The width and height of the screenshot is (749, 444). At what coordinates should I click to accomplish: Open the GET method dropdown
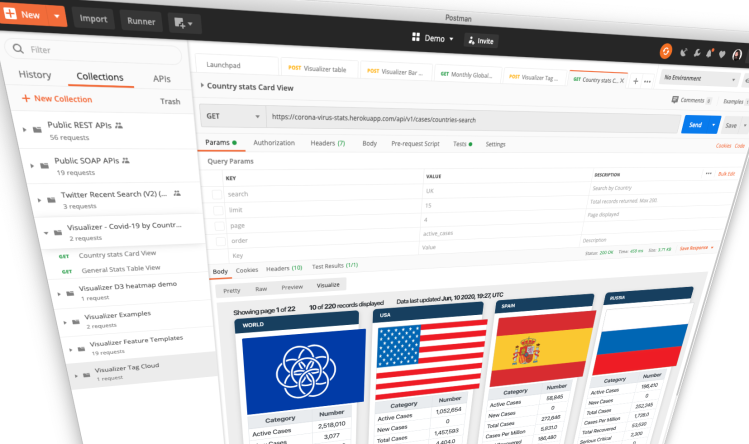233,116
